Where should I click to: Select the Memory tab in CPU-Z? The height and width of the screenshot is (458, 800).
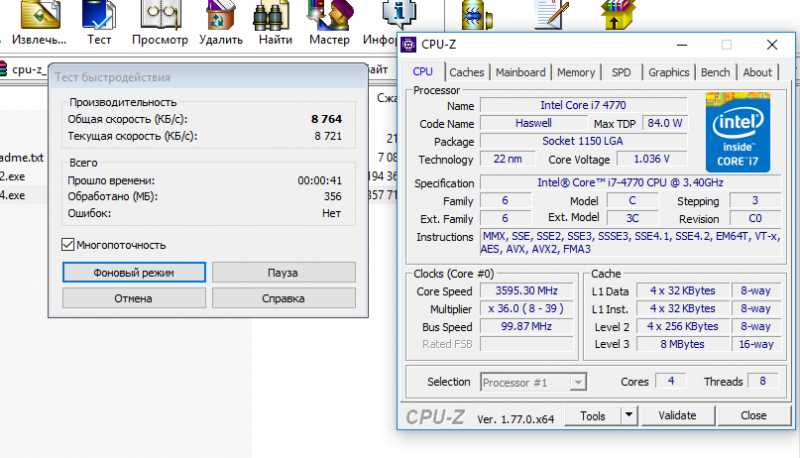pos(576,72)
